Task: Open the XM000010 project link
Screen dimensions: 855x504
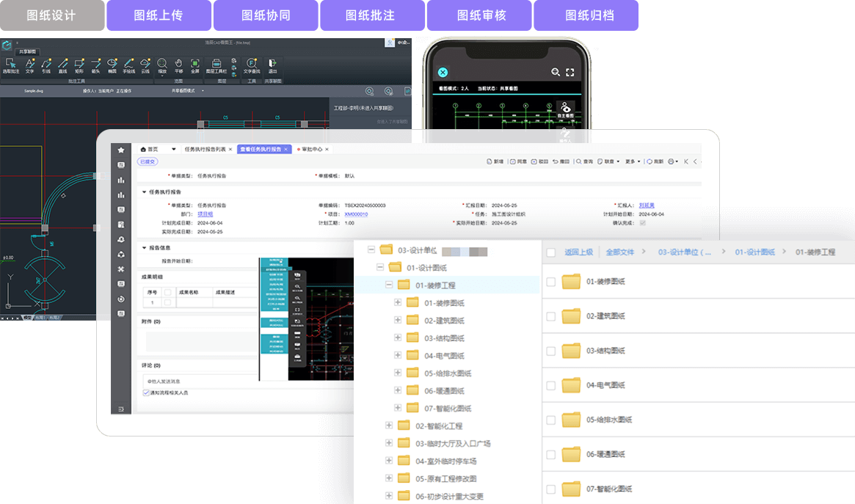Action: click(356, 214)
